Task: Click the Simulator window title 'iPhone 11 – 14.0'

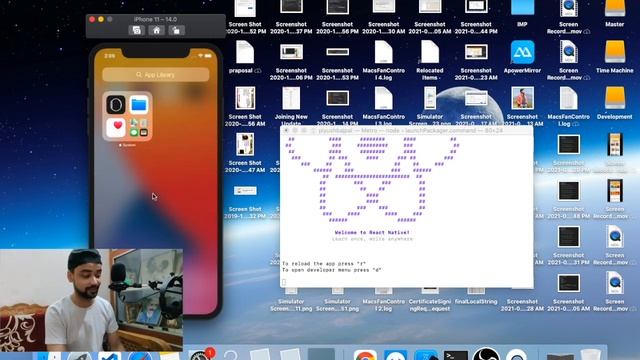Action: coord(156,19)
